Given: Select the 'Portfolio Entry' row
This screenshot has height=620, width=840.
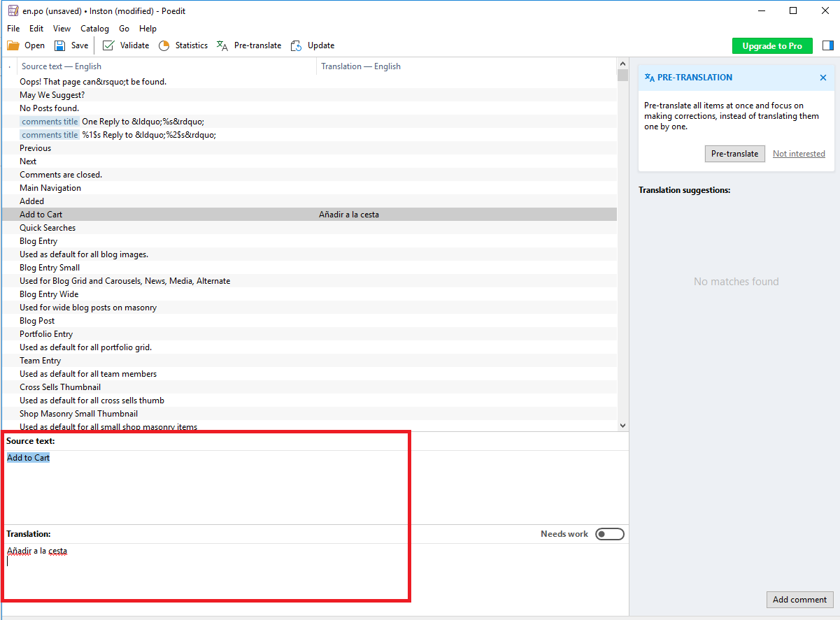Looking at the screenshot, I should pos(309,334).
